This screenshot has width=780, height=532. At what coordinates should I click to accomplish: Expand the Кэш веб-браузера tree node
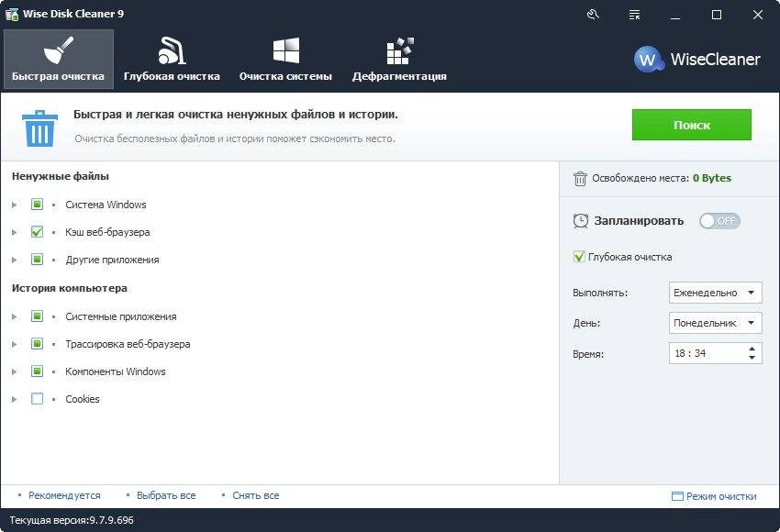coord(15,232)
